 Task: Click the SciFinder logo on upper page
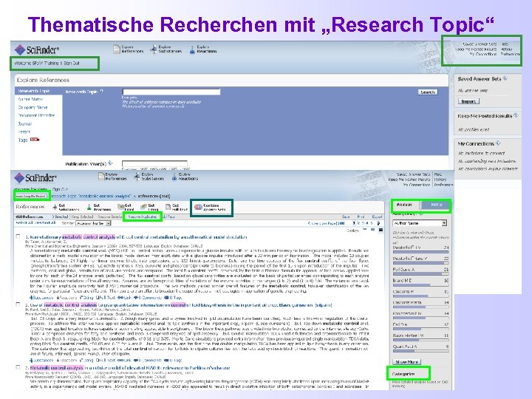coord(37,50)
